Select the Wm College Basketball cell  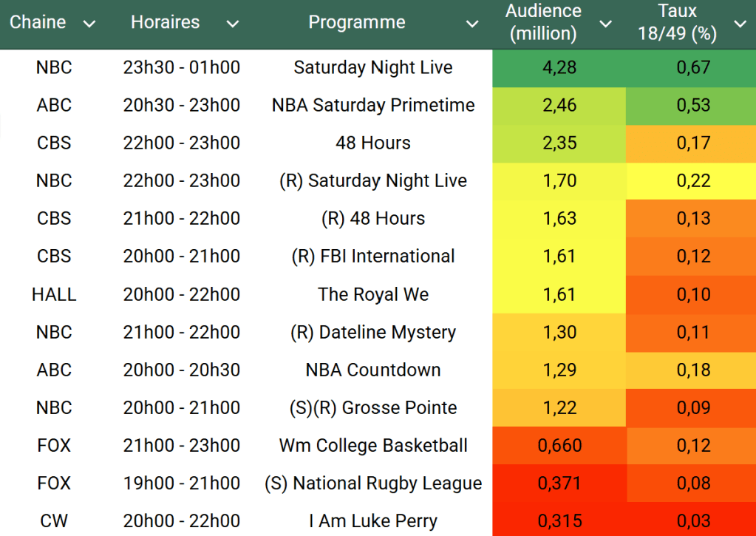coord(373,446)
